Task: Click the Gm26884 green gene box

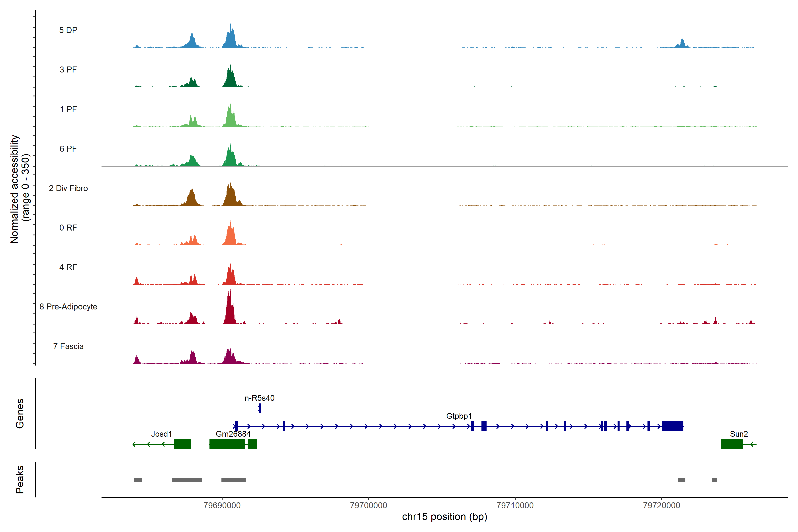Action: 227,444
